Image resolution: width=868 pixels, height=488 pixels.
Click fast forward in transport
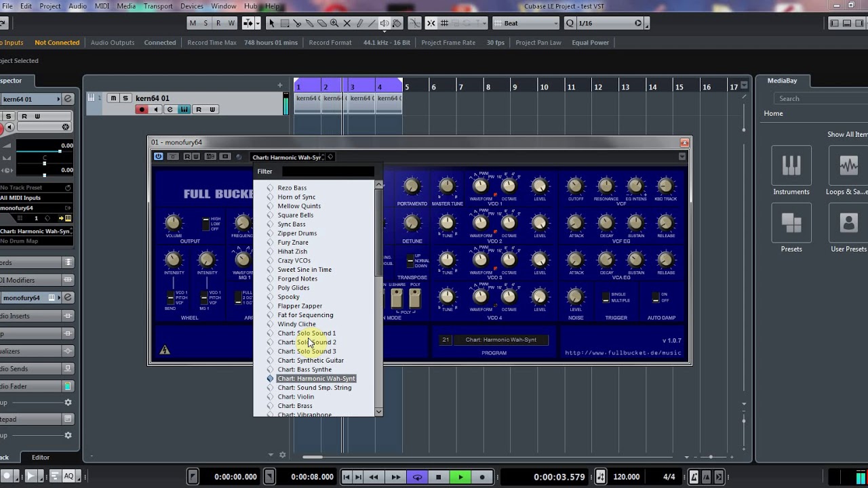point(395,477)
